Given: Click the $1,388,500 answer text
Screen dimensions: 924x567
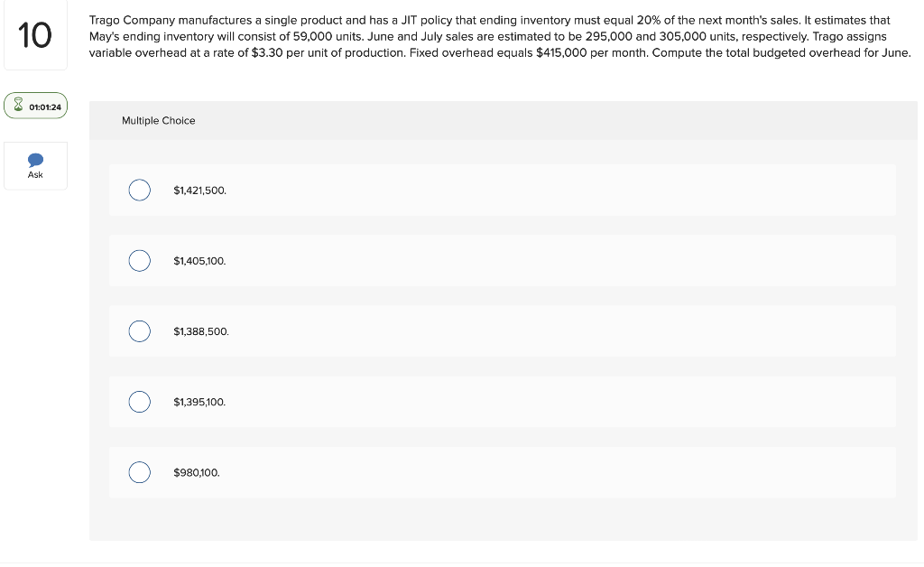Looking at the screenshot, I should point(199,331).
